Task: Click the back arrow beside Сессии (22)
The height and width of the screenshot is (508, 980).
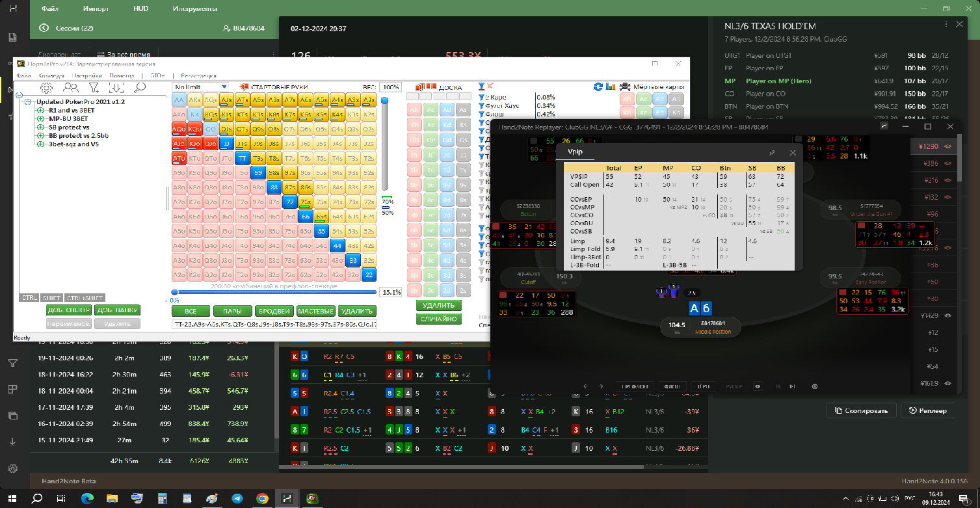Action: (x=44, y=28)
